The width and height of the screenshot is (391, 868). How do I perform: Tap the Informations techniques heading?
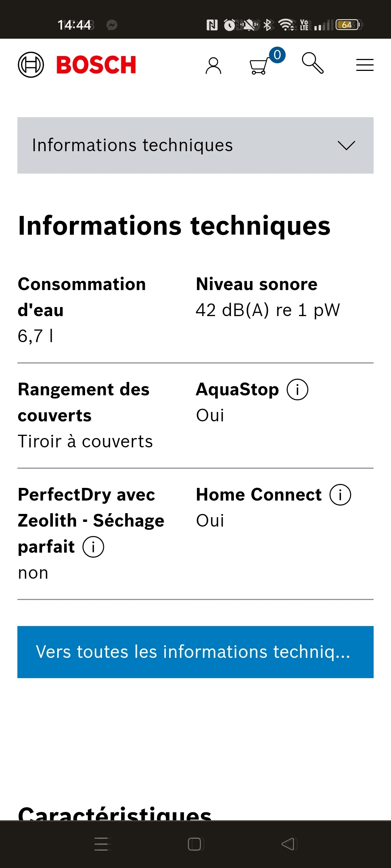174,226
